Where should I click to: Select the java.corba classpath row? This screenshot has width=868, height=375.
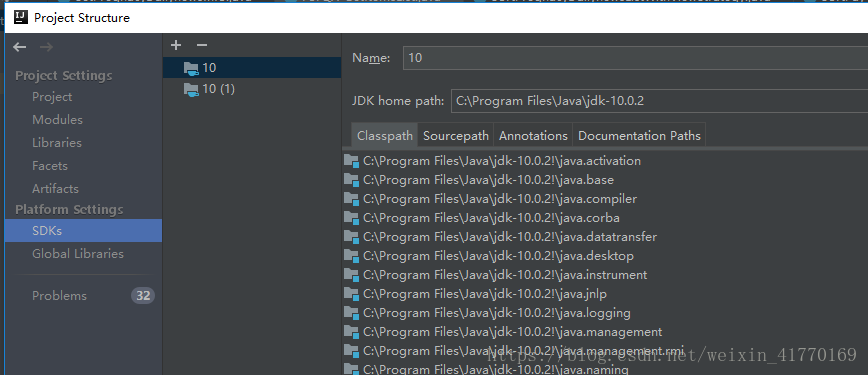tap(605, 218)
